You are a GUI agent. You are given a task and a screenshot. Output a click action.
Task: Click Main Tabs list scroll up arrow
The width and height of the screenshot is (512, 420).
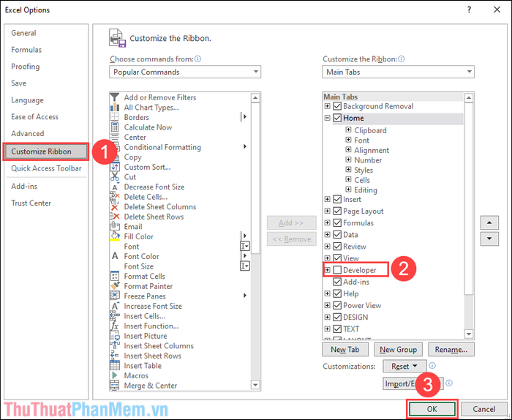[469, 97]
